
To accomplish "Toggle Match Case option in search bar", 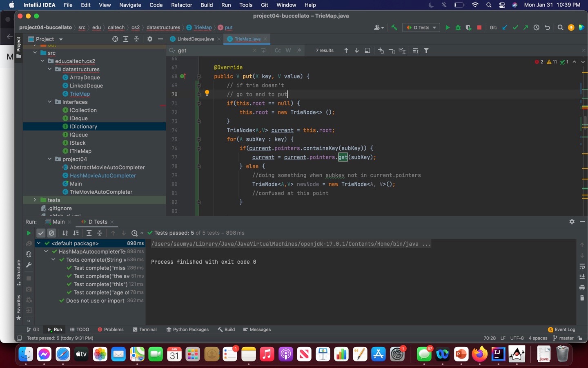I will (x=278, y=51).
